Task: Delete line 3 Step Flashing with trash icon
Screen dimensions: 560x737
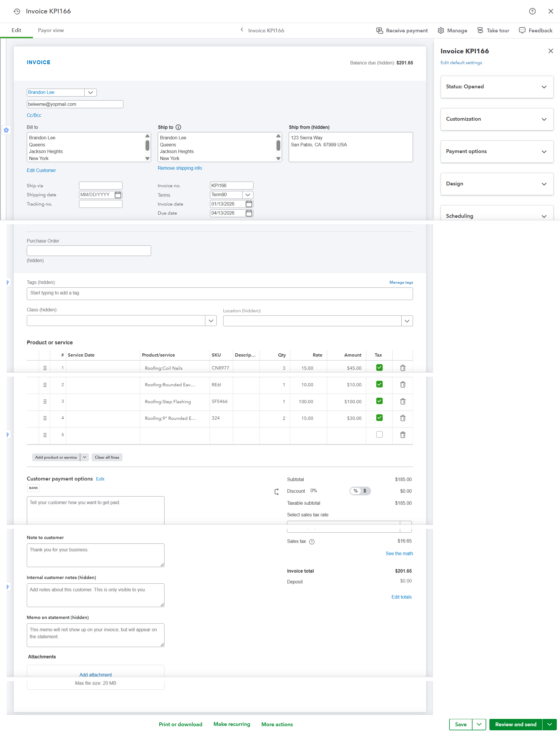Action: pyautogui.click(x=403, y=401)
